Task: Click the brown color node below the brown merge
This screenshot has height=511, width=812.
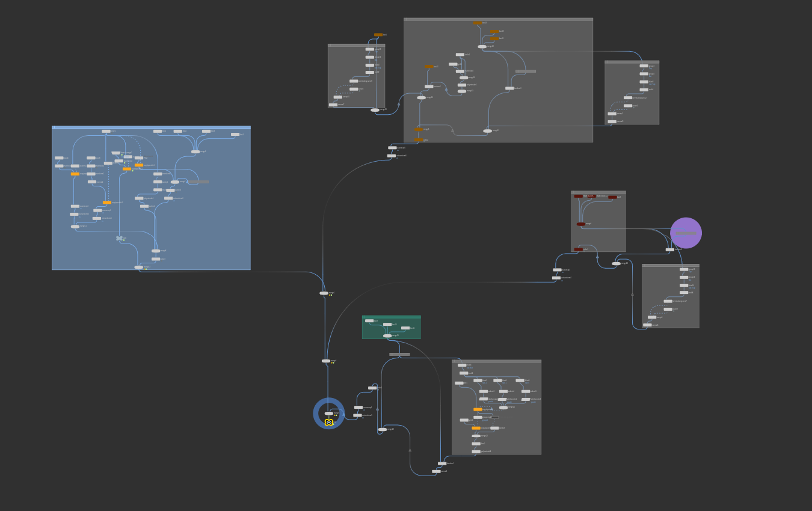Action: pyautogui.click(x=419, y=140)
